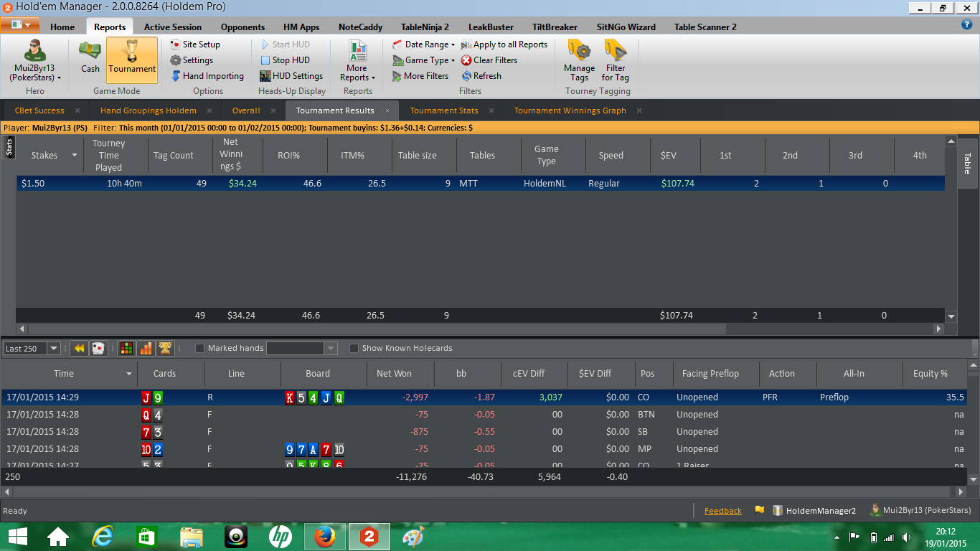Image resolution: width=980 pixels, height=551 pixels.
Task: Open the Game Type filter dropdown
Action: (x=423, y=60)
